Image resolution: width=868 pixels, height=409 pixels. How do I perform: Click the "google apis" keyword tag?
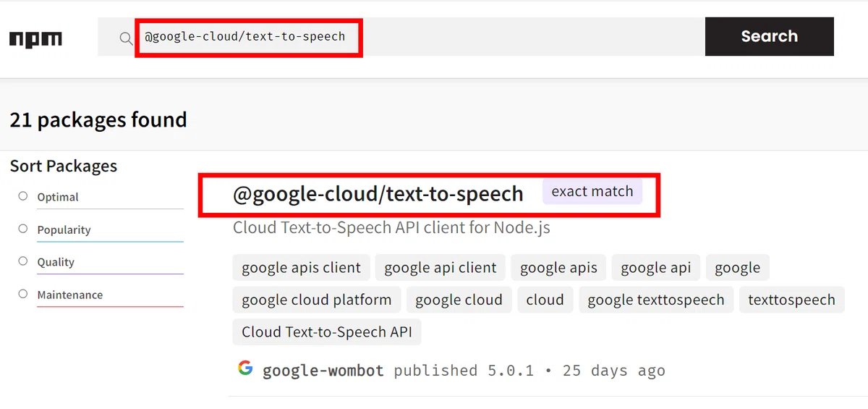(x=558, y=268)
